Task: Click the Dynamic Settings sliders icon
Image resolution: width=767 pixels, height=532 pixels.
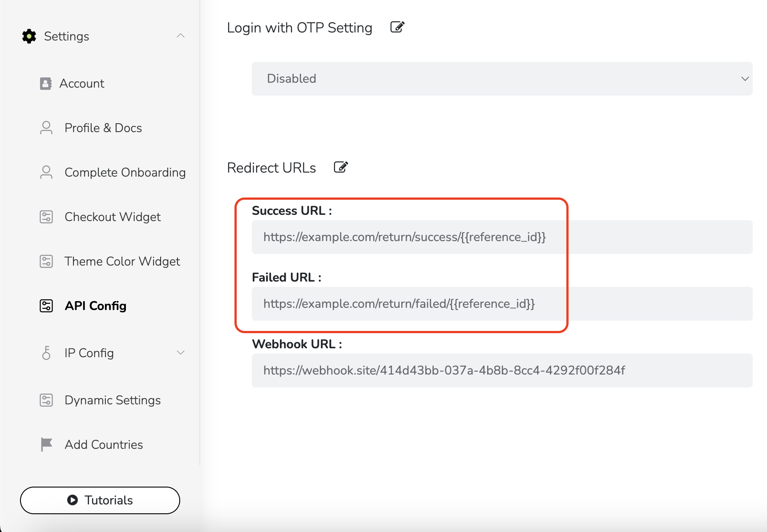Action: [x=46, y=400]
